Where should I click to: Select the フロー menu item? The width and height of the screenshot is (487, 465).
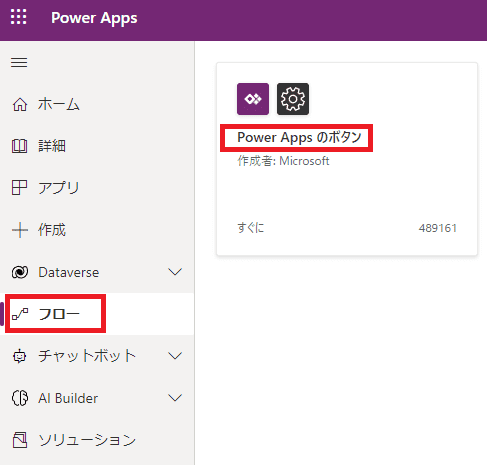[97, 314]
